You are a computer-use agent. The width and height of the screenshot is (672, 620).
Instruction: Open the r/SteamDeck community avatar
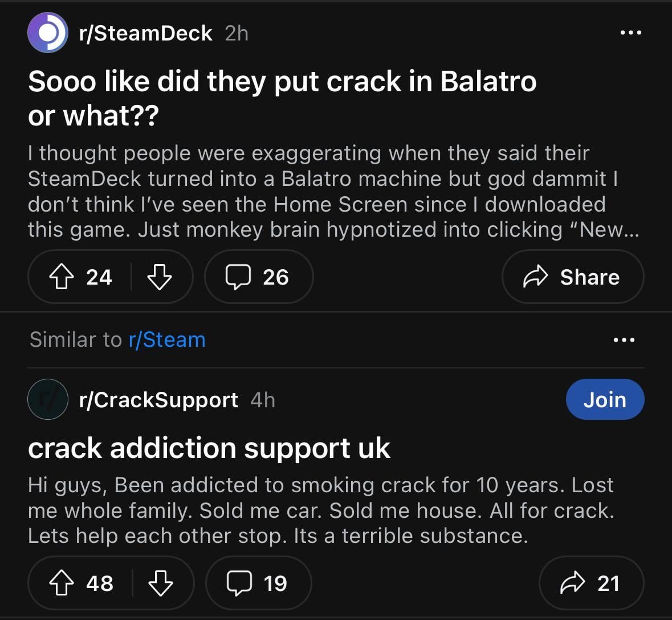tap(48, 33)
